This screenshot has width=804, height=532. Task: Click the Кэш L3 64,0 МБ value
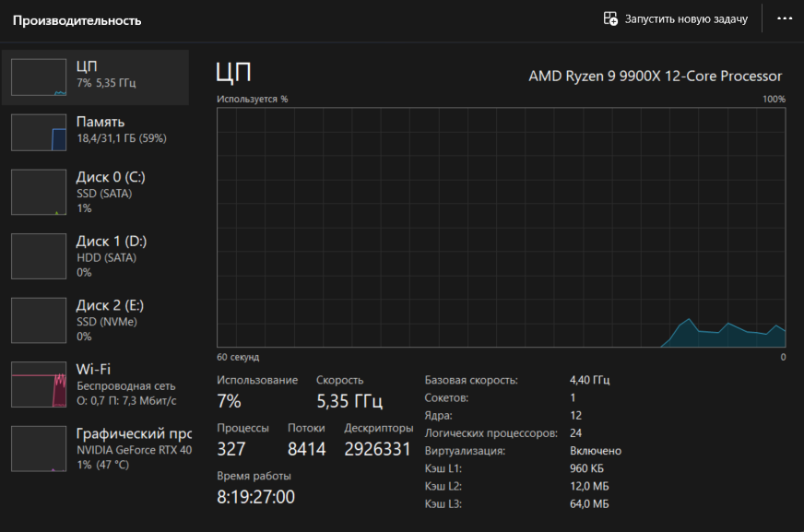point(589,503)
